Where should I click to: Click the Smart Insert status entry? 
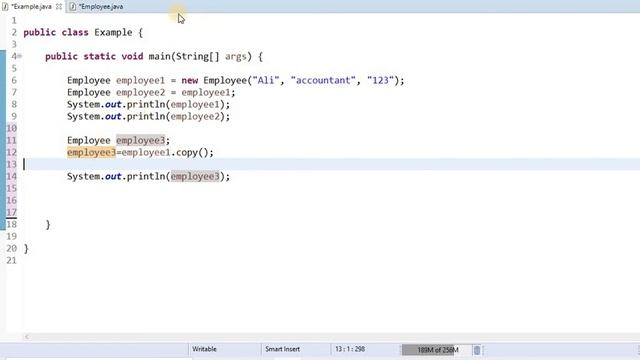tap(282, 349)
